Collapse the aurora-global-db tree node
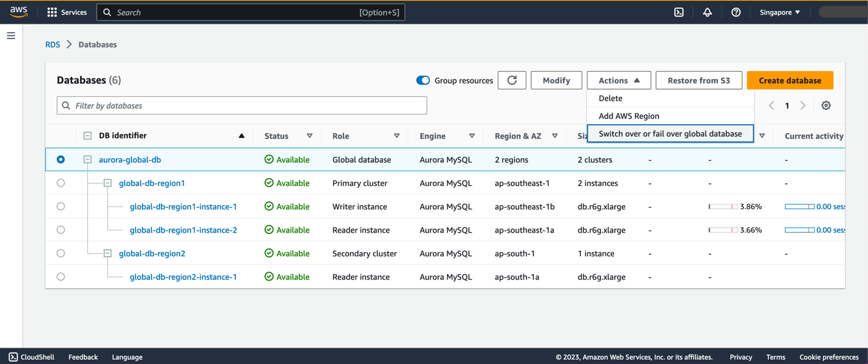 click(87, 159)
